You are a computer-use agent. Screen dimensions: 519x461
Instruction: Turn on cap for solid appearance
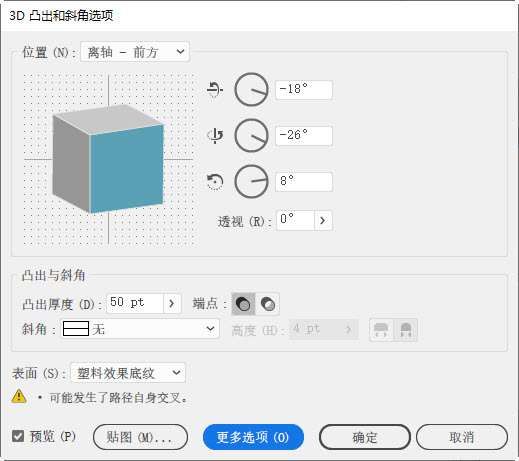(x=243, y=304)
